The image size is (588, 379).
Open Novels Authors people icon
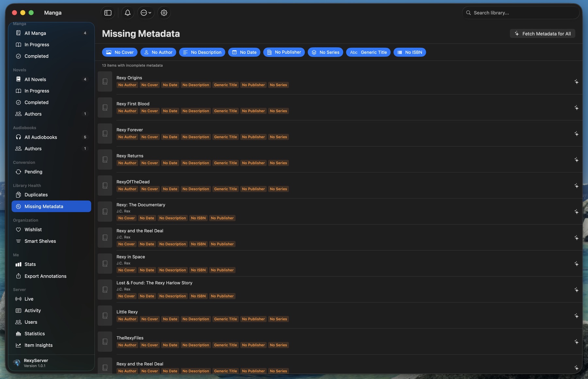[18, 114]
